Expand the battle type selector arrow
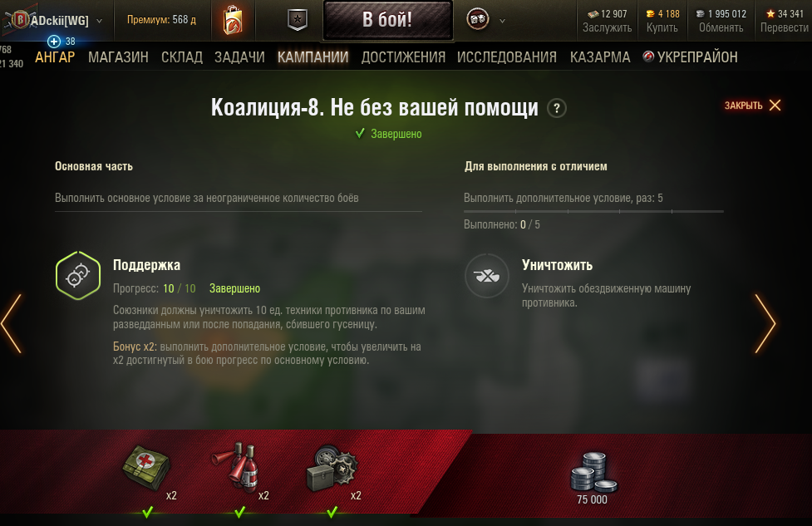Viewport: 812px width, 526px height. tap(502, 22)
